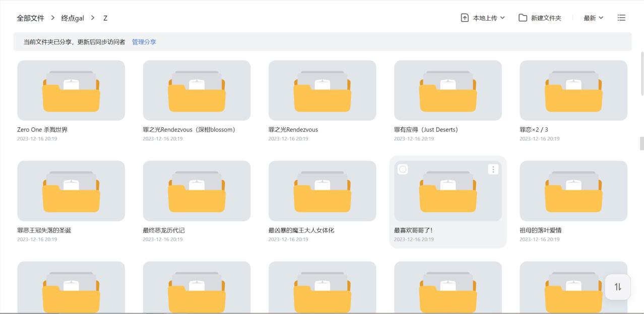644x314 pixels.
Task: Open the 罪恶王冠失落的圣诞 folder icon
Action: click(x=71, y=191)
